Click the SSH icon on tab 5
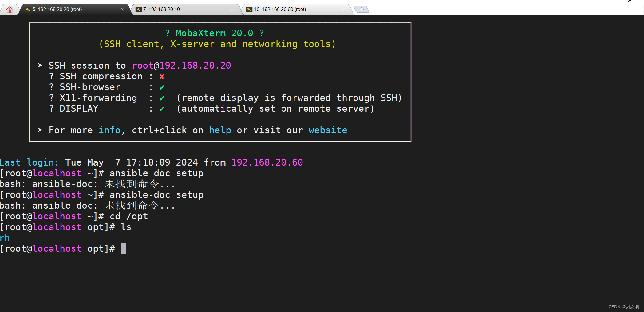 (x=28, y=10)
